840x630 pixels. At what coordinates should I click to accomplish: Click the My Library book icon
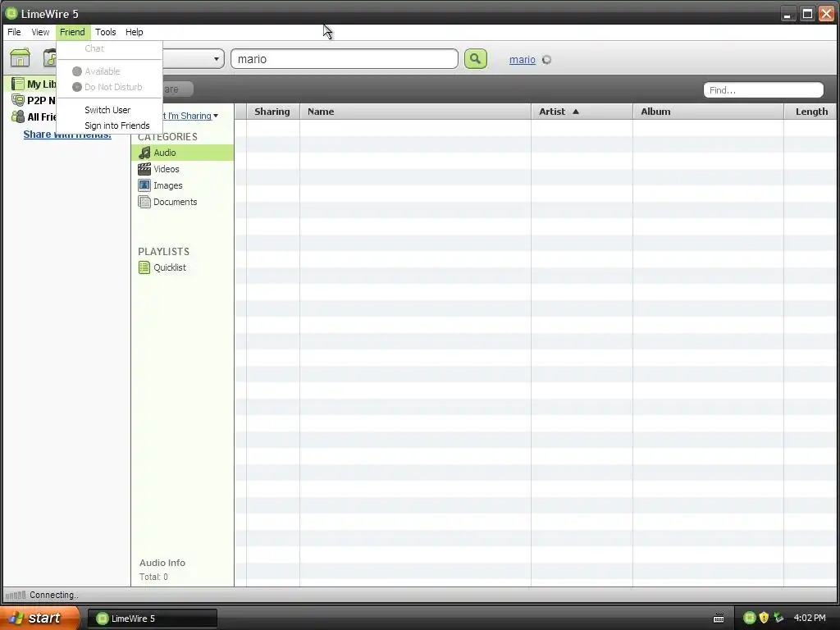(18, 84)
